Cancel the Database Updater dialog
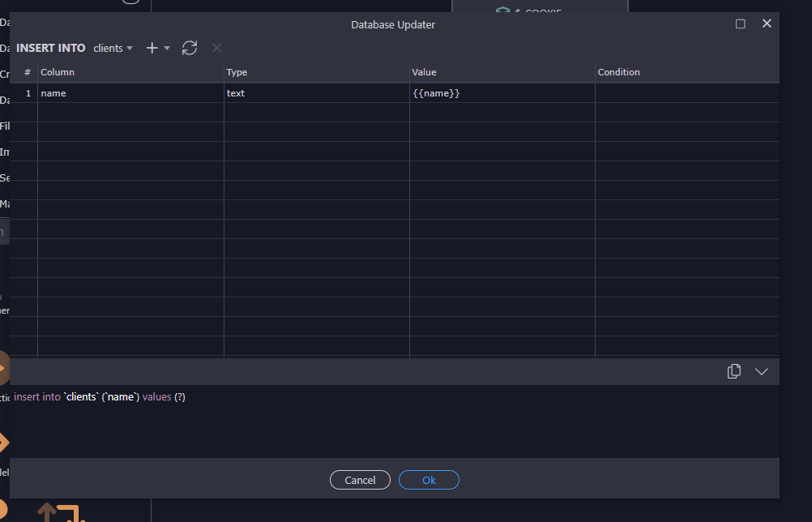This screenshot has width=812, height=522. pos(360,480)
